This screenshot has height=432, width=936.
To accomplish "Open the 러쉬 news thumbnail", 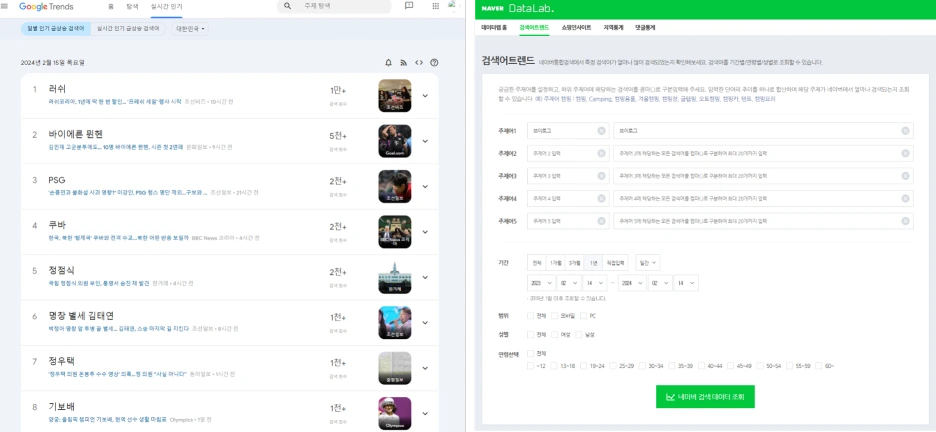I will 395,95.
